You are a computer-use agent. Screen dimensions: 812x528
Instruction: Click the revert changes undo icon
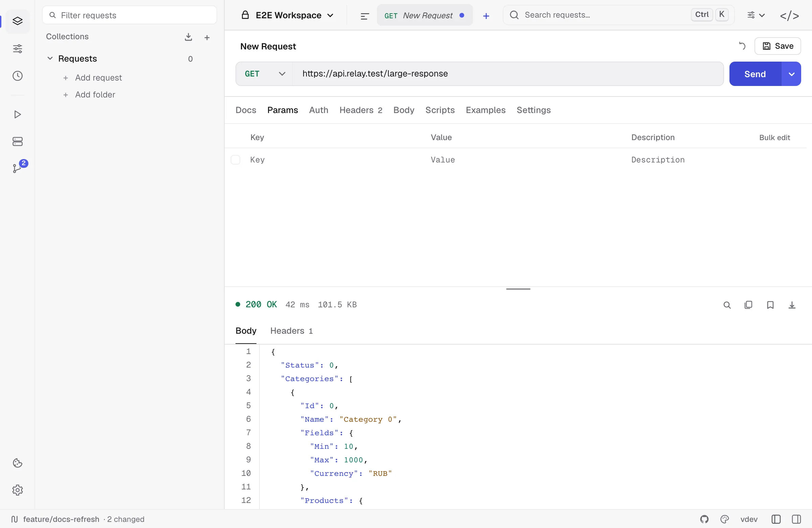tap(742, 46)
